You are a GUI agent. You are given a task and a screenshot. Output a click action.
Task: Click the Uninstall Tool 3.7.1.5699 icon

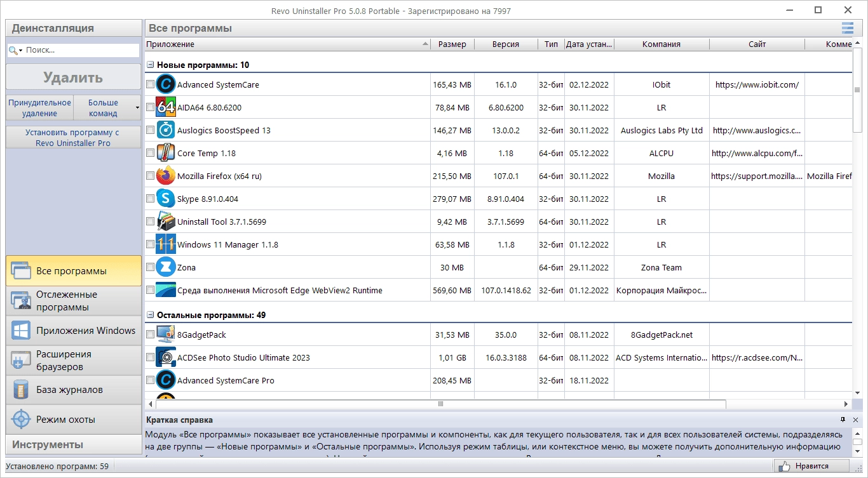(x=166, y=222)
